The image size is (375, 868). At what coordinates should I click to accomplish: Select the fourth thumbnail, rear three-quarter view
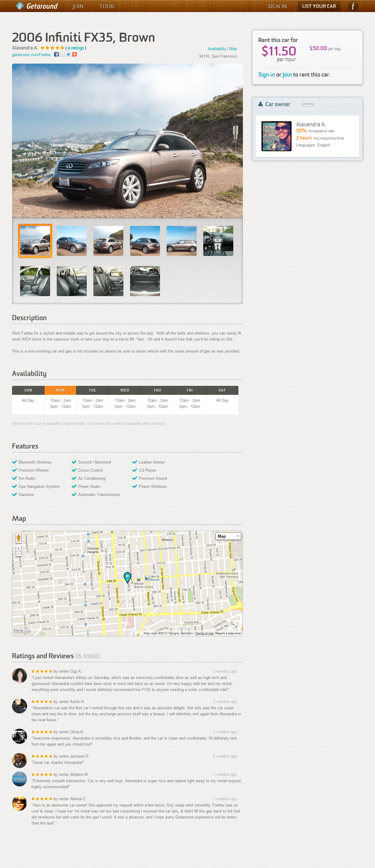[145, 241]
